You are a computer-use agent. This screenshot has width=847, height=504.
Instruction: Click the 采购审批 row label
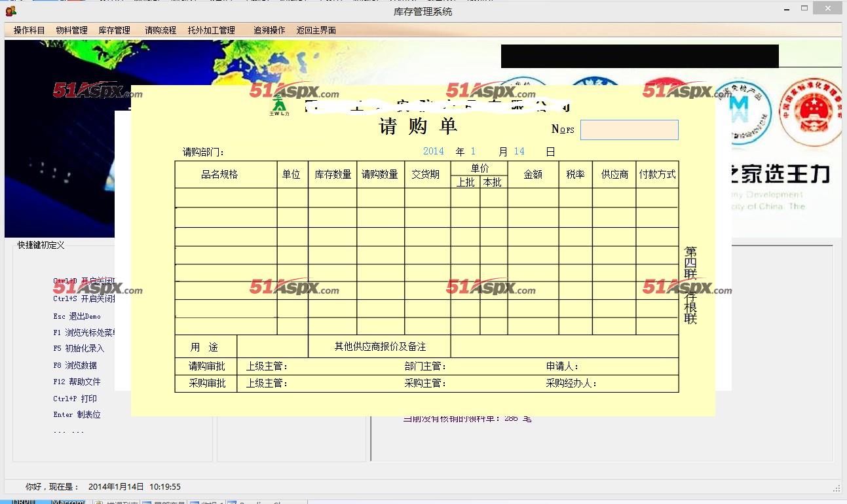(x=207, y=383)
